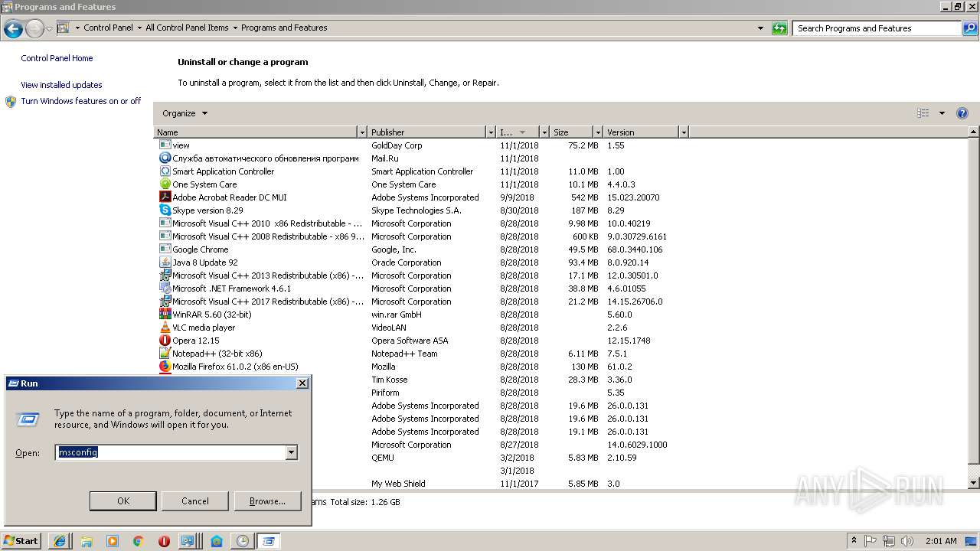980x551 pixels.
Task: Open Windows Explorer folder in taskbar
Action: pos(87,541)
